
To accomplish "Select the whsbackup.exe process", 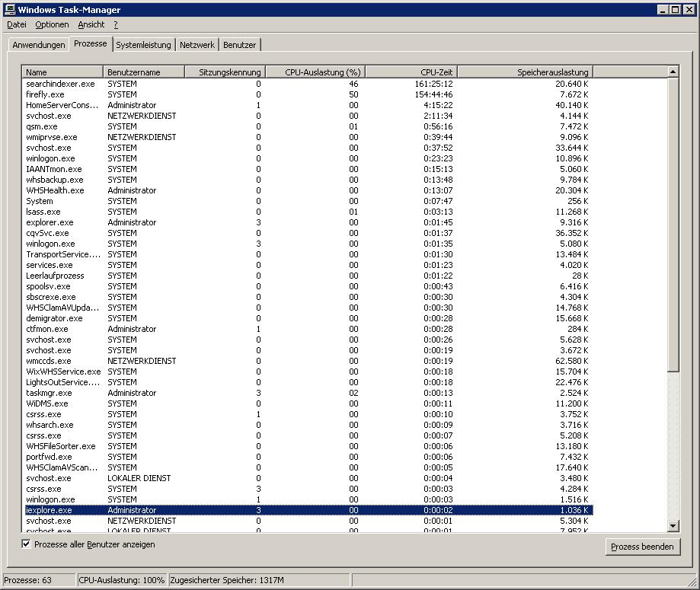I will [309, 180].
